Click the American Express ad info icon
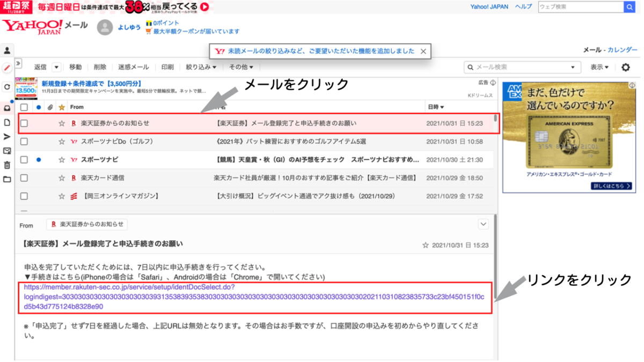Image resolution: width=644 pixels, height=362 pixels. click(632, 86)
